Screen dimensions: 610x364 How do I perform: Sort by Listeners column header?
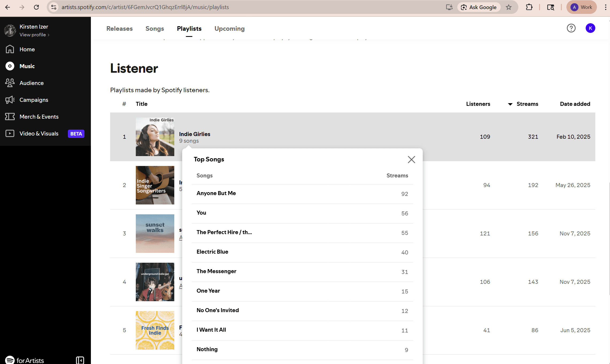478,104
